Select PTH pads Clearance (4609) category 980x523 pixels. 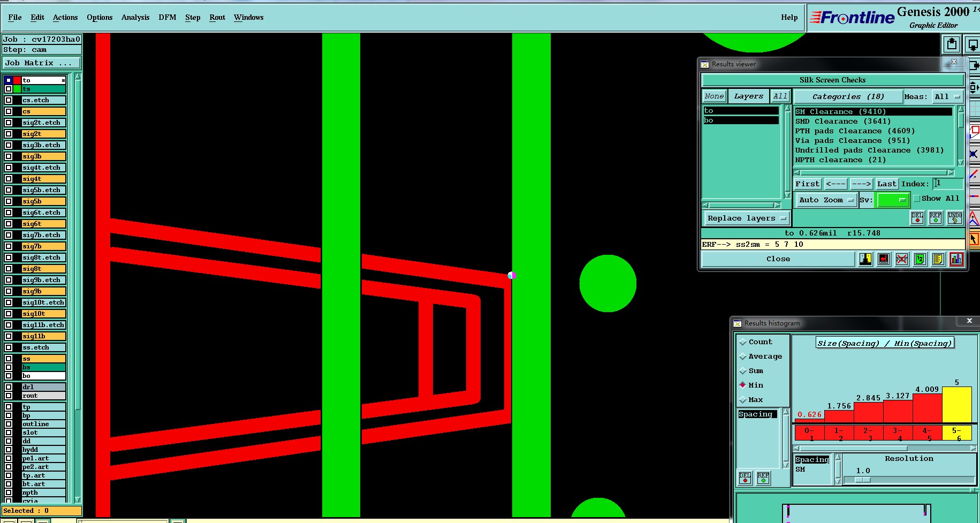pos(855,131)
